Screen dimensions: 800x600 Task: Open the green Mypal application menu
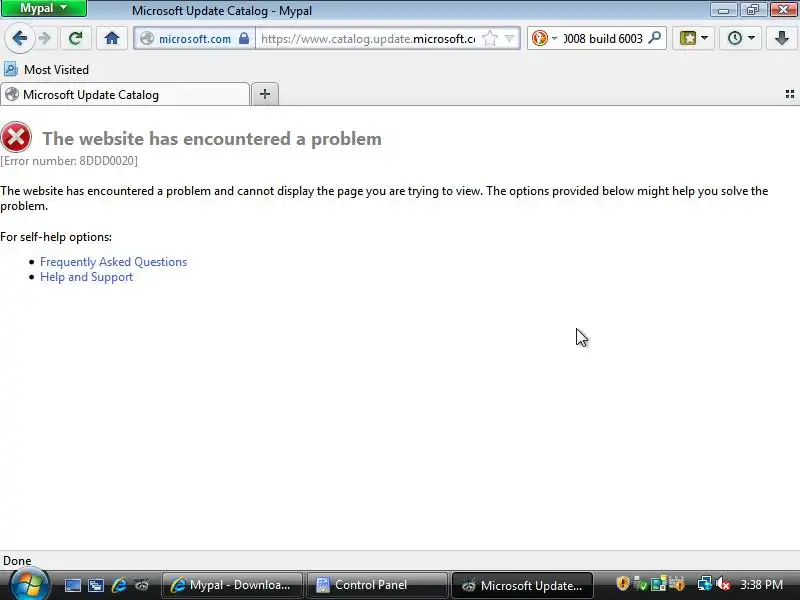click(43, 8)
